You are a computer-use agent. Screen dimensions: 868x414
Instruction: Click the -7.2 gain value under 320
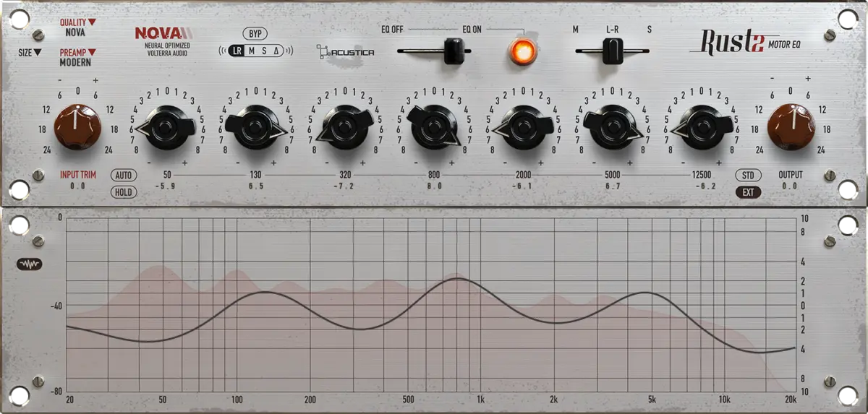pyautogui.click(x=344, y=186)
